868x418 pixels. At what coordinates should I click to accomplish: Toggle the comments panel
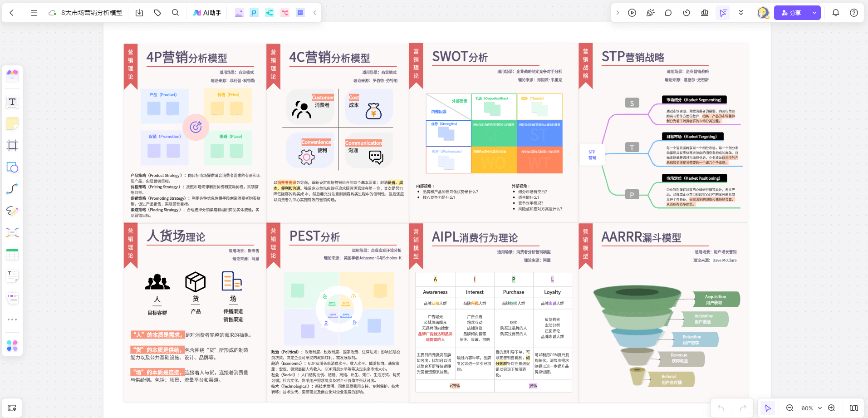coord(668,13)
